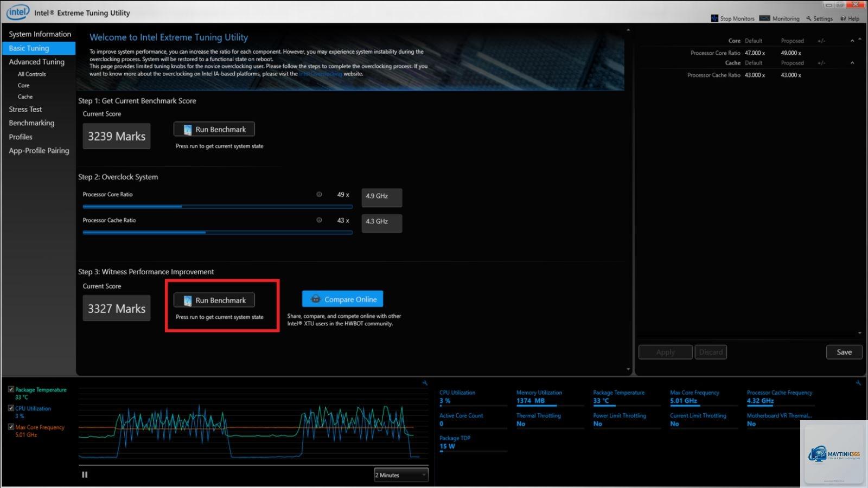The height and width of the screenshot is (488, 868).
Task: Open System Information in the sidebar
Action: point(40,34)
